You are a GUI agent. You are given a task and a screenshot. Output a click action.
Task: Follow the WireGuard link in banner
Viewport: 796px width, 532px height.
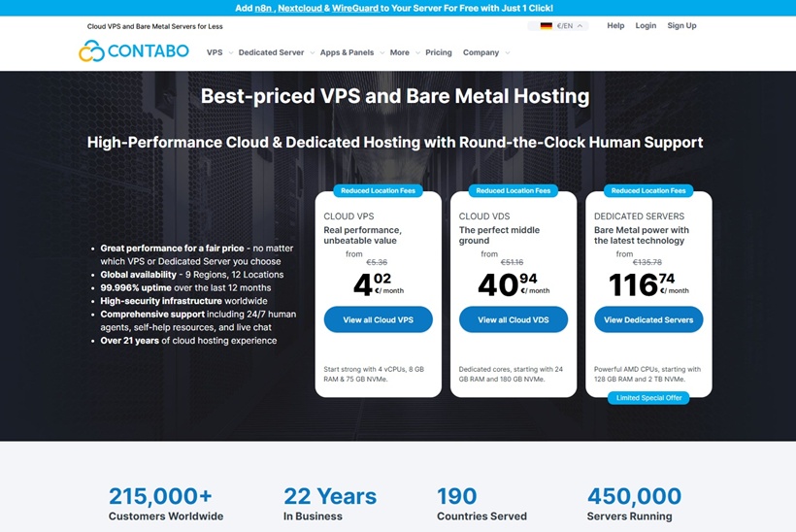(355, 8)
